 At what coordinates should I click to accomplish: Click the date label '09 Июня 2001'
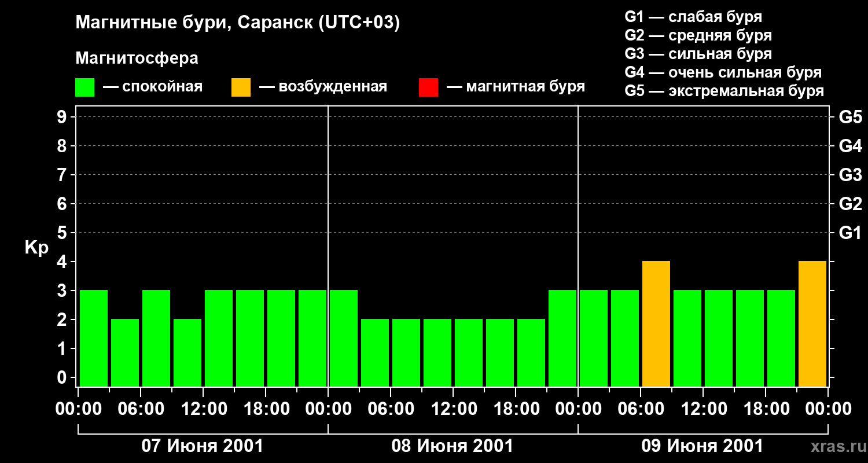(x=703, y=446)
